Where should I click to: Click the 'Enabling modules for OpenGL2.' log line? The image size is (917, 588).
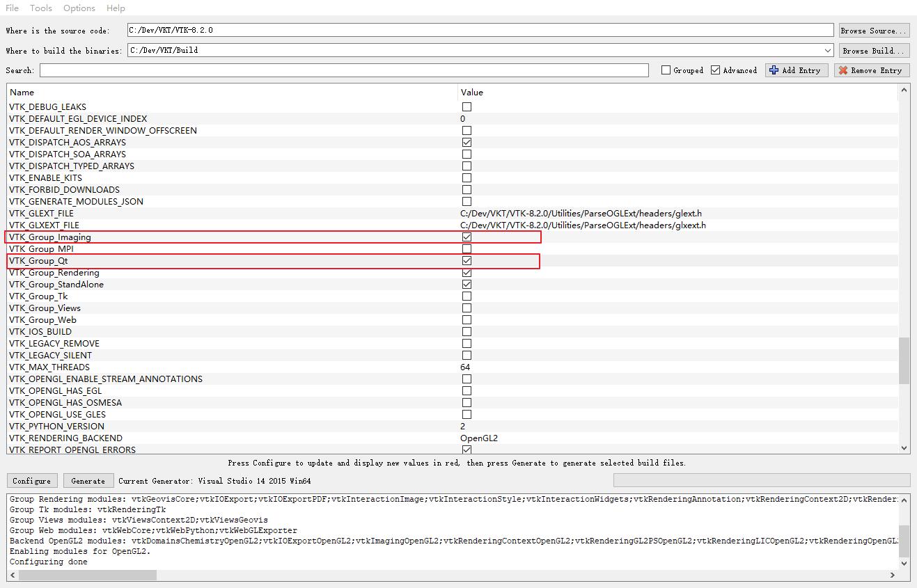click(80, 551)
